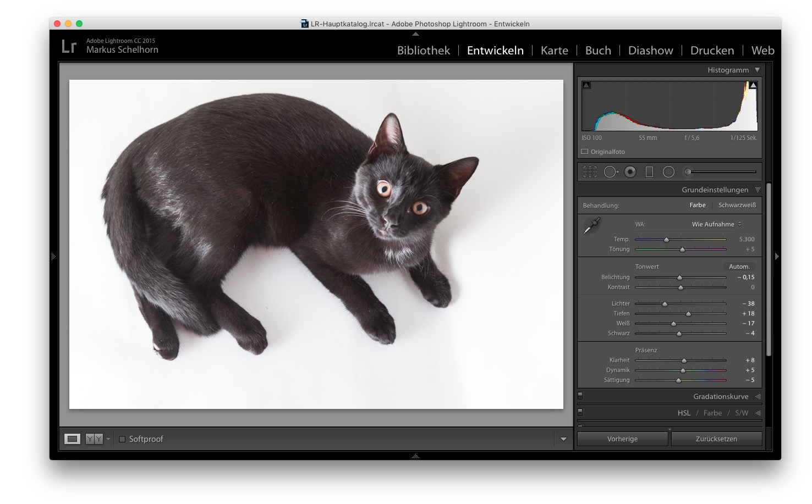Collapse the Grundeinstellungen panel triangle

tap(758, 190)
